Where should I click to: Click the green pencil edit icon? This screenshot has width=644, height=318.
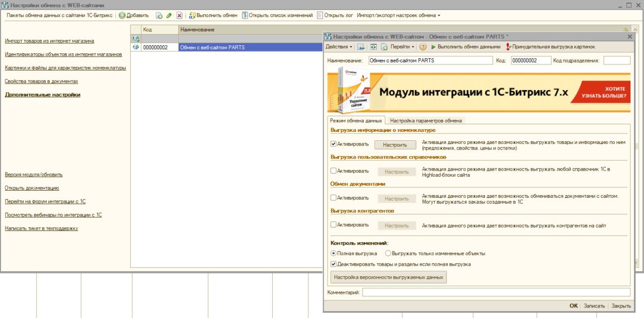click(x=169, y=16)
